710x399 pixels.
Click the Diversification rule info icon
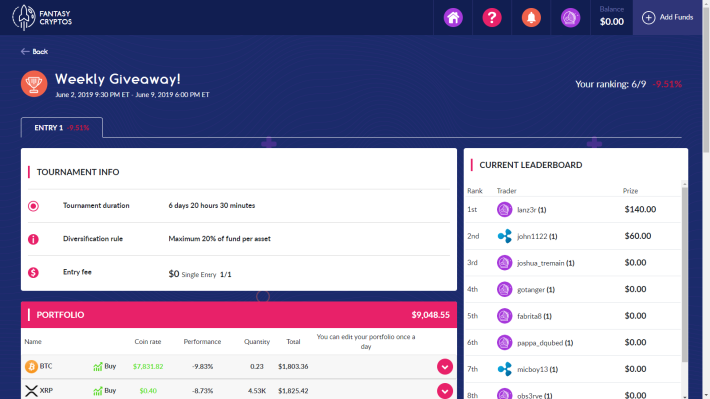(x=33, y=239)
